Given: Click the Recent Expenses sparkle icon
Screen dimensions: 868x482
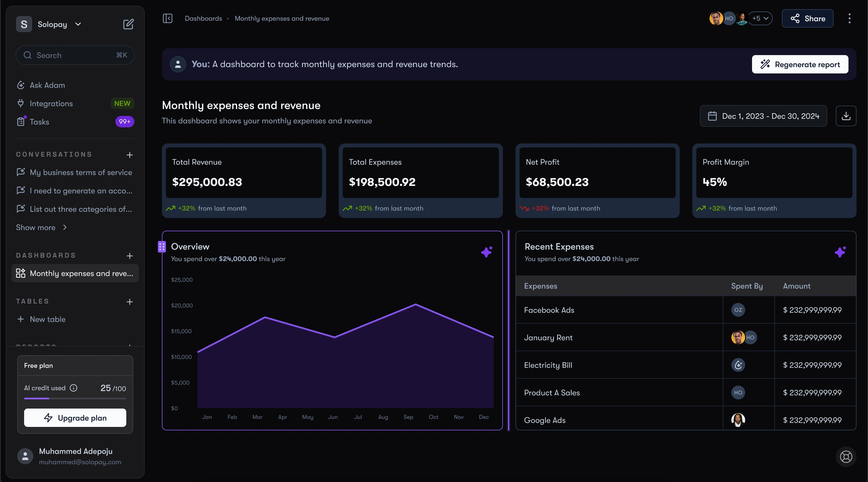Looking at the screenshot, I should (x=840, y=252).
